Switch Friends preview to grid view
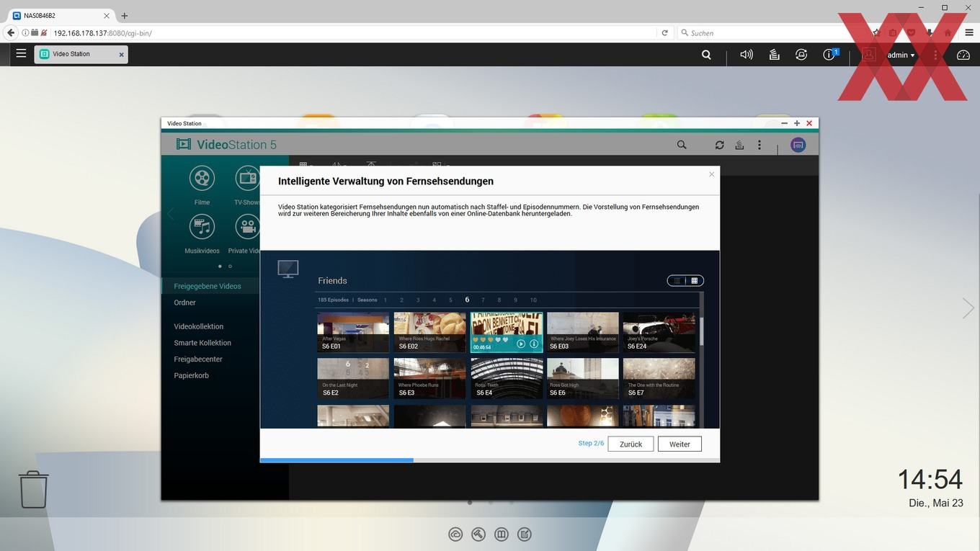This screenshot has height=551, width=980. pos(695,281)
